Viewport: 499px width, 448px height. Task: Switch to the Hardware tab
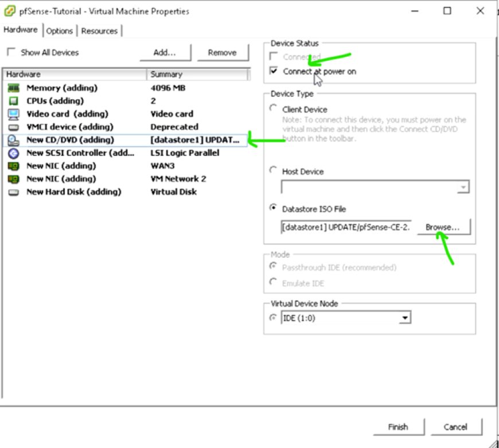pyautogui.click(x=21, y=30)
